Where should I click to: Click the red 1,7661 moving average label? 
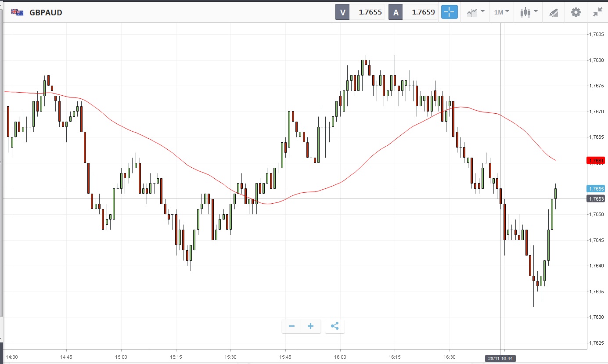596,160
